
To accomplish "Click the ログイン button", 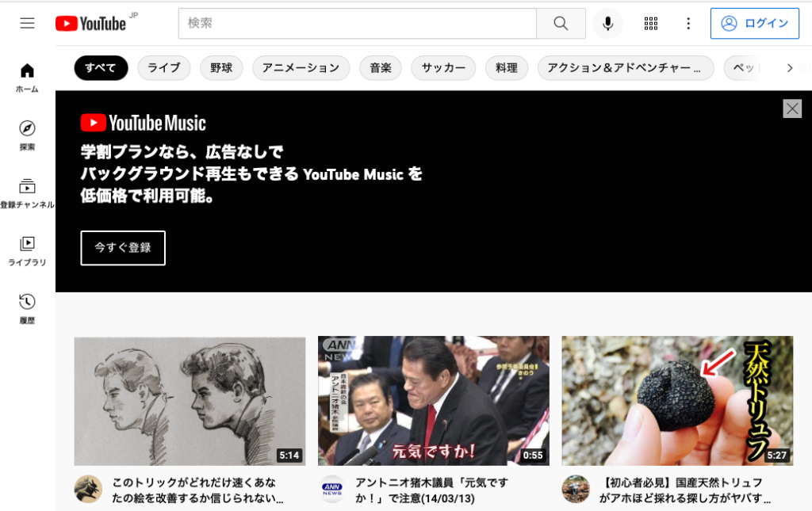I will 754,23.
